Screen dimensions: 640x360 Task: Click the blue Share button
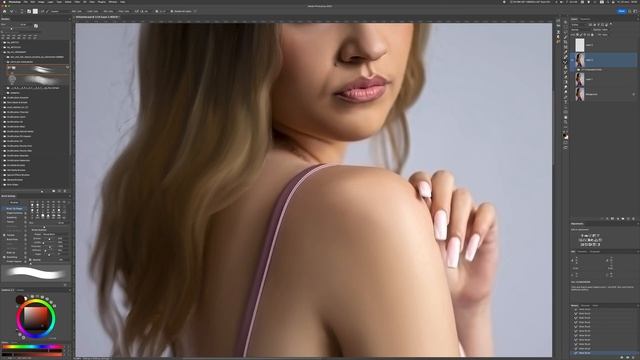click(621, 11)
